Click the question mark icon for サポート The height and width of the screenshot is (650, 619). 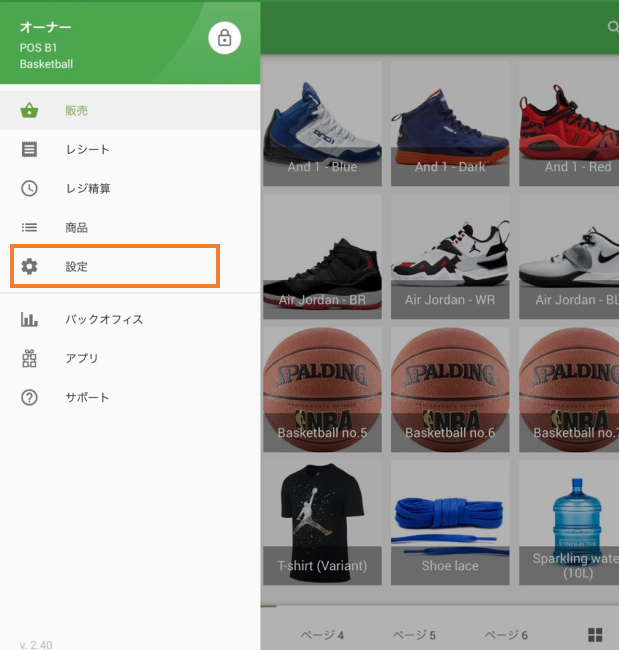pyautogui.click(x=30, y=397)
